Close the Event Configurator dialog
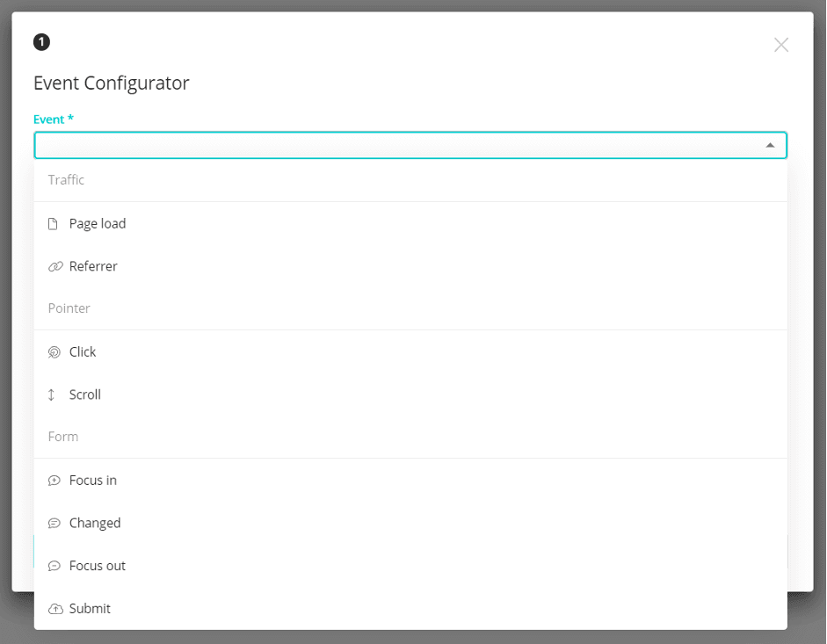Screen dimensions: 827x644 [781, 45]
